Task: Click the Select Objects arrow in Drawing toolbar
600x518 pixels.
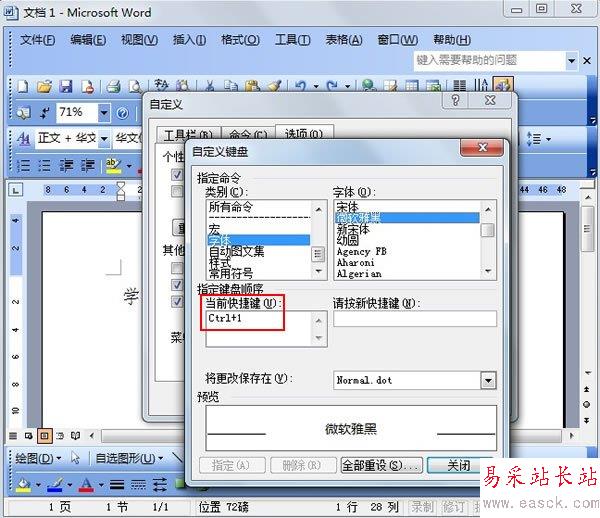Action: (x=75, y=458)
